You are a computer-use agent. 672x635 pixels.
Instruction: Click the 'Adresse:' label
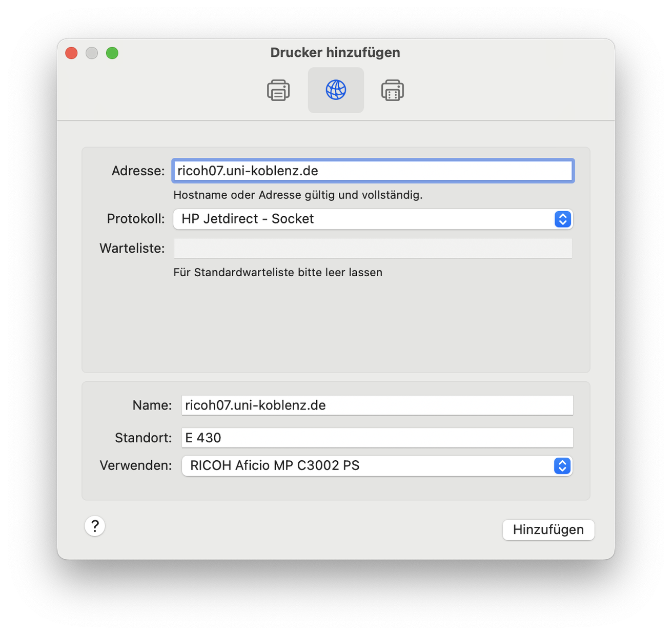point(138,171)
